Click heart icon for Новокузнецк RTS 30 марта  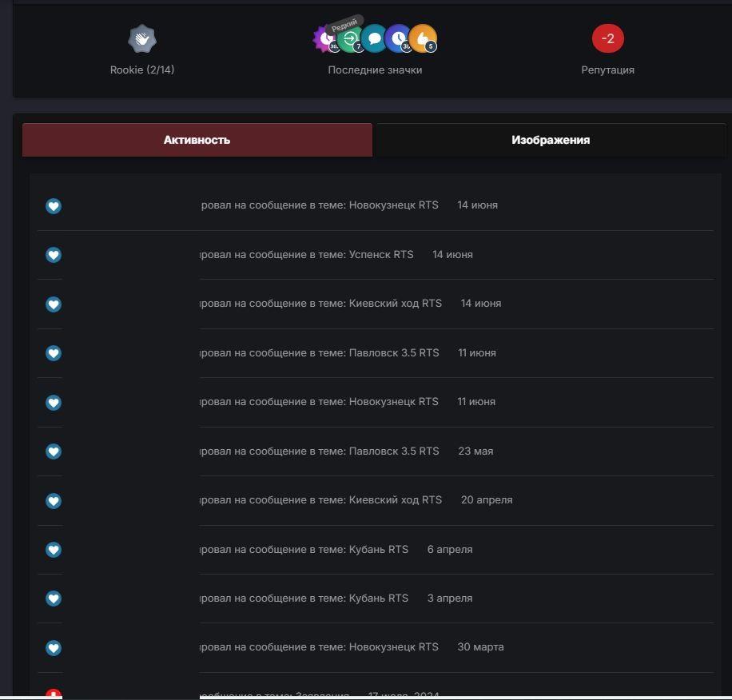pyautogui.click(x=54, y=648)
